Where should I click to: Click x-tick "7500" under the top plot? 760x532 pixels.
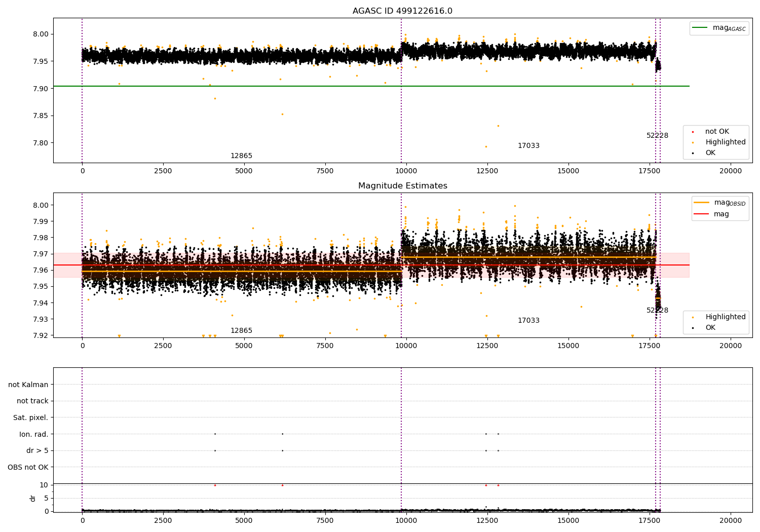pyautogui.click(x=325, y=171)
